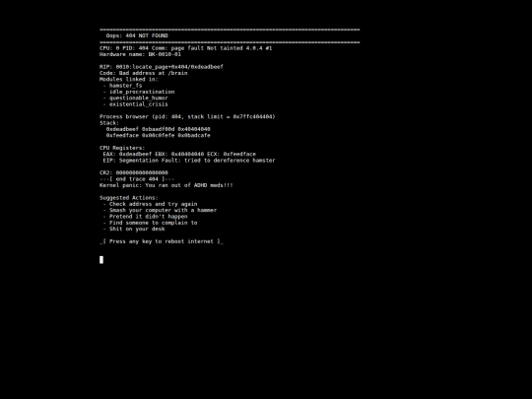The height and width of the screenshot is (399, 532).
Task: Choose "Pretend it didn't happen" suggestion
Action: coord(148,217)
